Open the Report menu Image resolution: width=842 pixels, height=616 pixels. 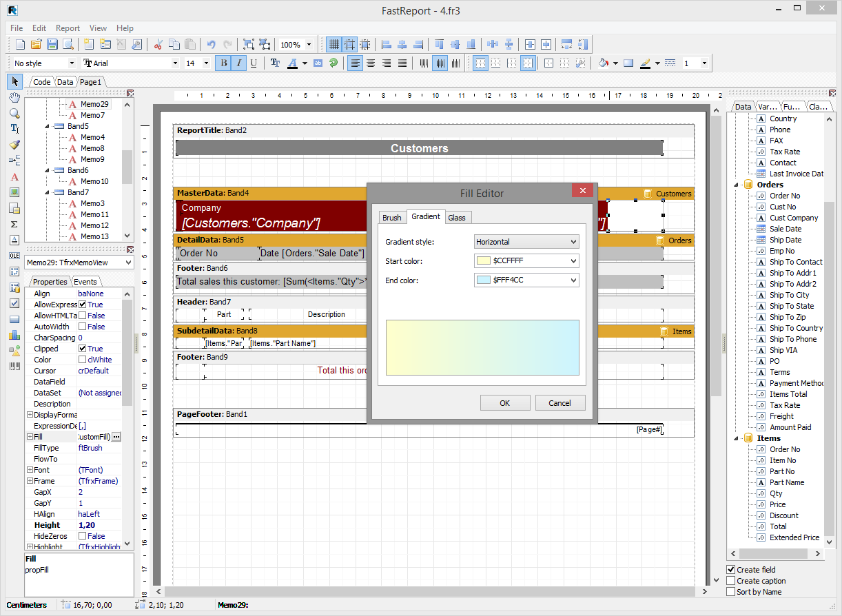click(68, 28)
